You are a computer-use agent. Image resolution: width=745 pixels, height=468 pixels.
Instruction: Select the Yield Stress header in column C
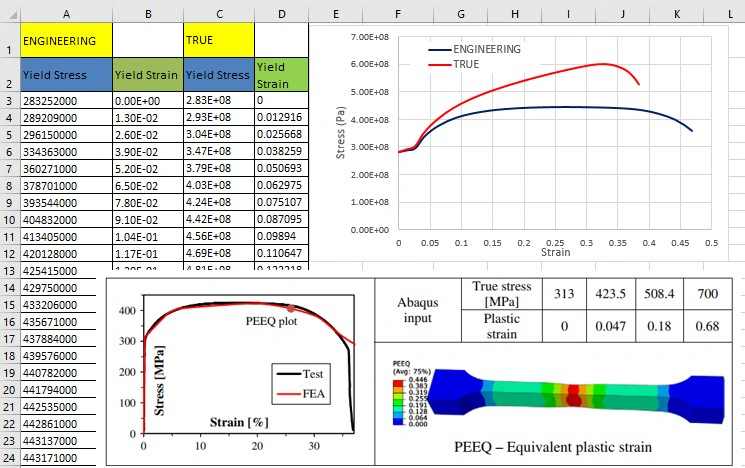(219, 75)
